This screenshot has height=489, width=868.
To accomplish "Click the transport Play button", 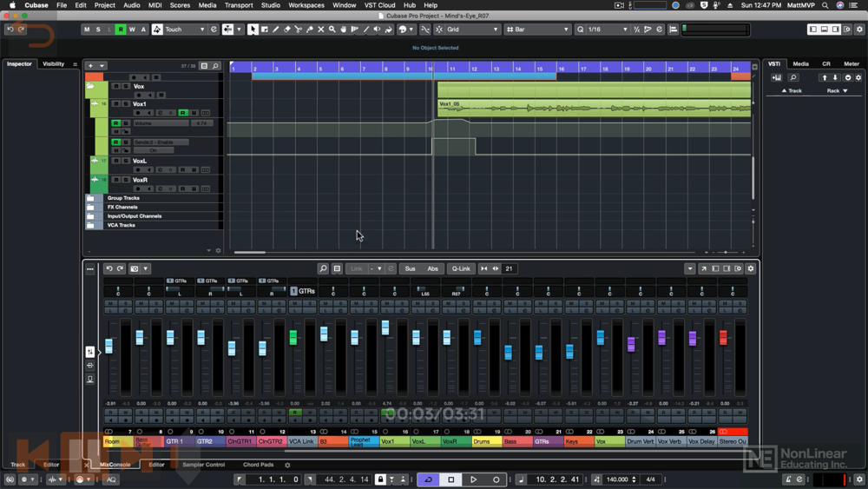I will pos(474,479).
